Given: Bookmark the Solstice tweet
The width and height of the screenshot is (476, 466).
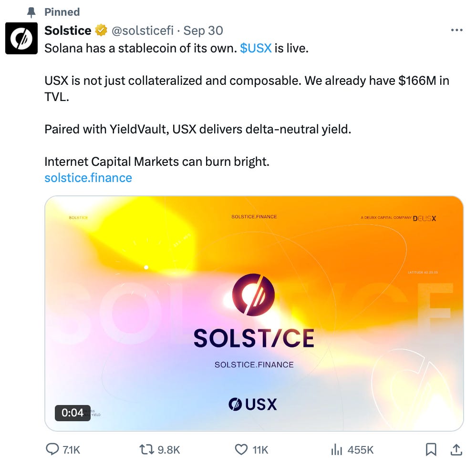Looking at the screenshot, I should pos(431,449).
